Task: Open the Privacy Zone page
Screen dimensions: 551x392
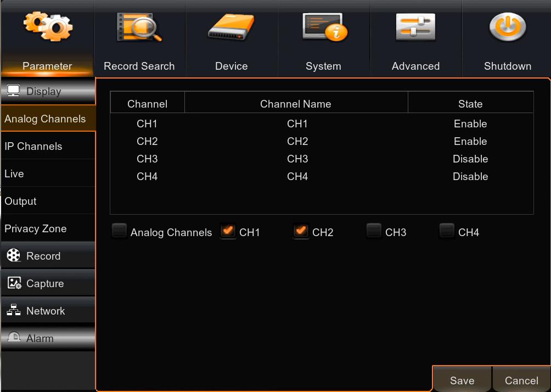Action: [48, 228]
